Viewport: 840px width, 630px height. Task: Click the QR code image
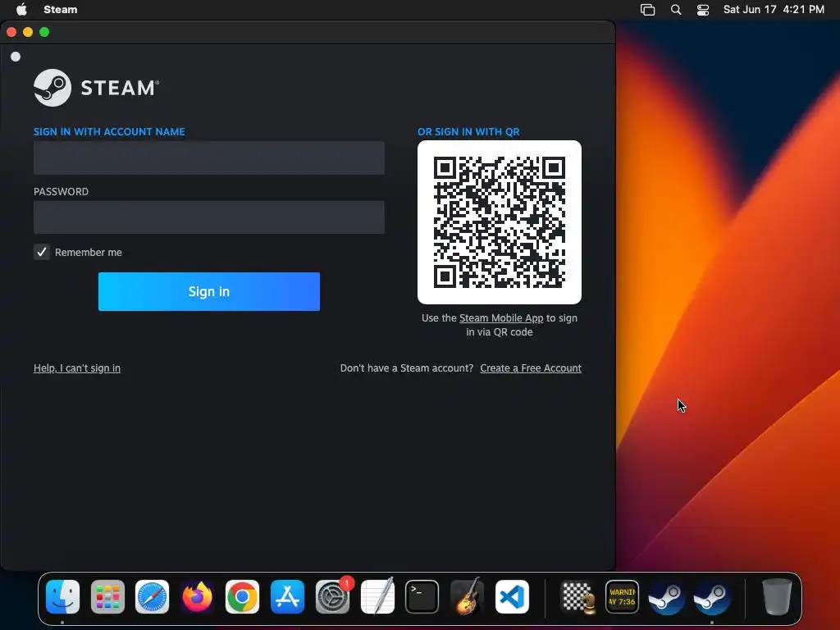point(500,222)
